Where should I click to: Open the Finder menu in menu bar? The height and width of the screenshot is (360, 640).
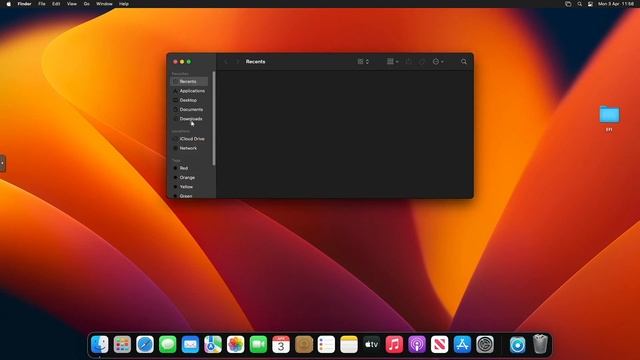(x=24, y=4)
